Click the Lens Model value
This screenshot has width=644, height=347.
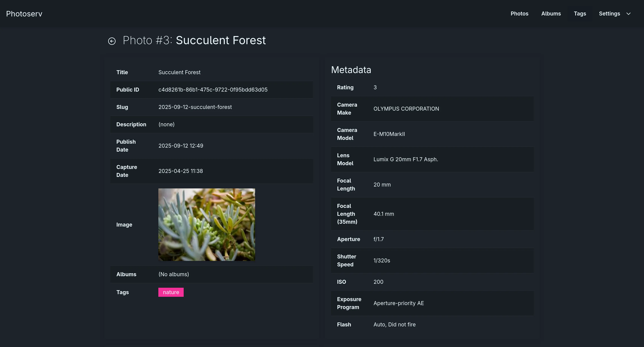pos(406,159)
